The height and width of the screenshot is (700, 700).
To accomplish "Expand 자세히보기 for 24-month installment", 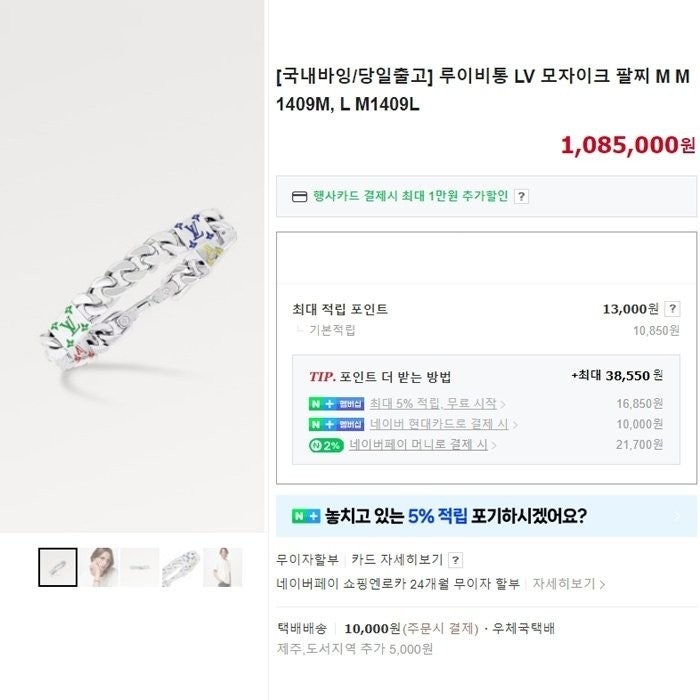I will click(568, 583).
